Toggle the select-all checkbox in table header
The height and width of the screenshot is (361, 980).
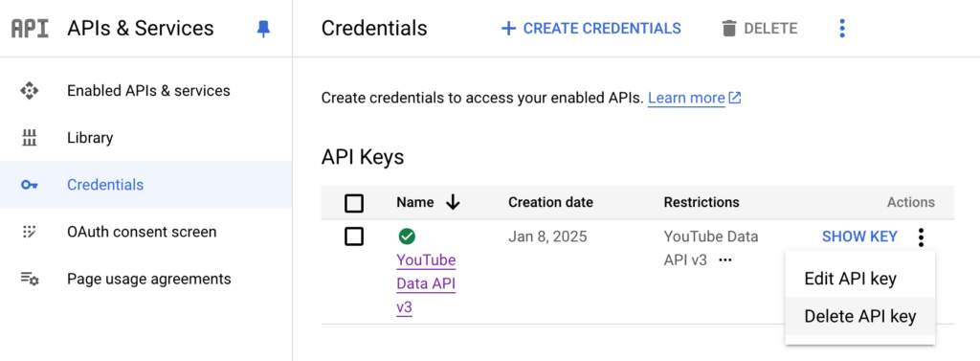[x=354, y=203]
